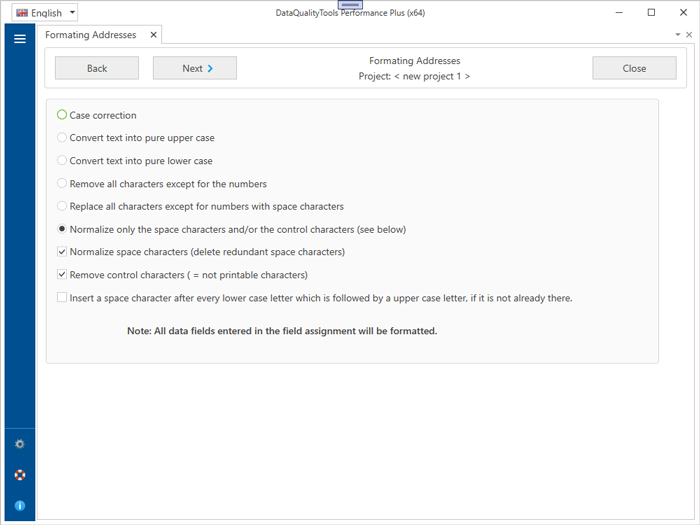Open settings gear icon in sidebar

[x=19, y=444]
